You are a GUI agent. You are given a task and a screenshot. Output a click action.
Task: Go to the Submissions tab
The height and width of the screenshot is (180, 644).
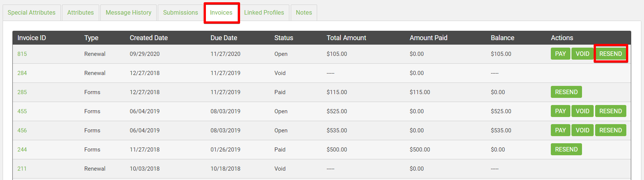point(180,13)
